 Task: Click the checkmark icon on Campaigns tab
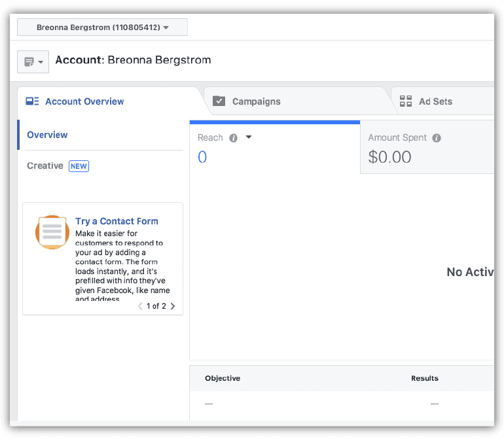[x=219, y=101]
